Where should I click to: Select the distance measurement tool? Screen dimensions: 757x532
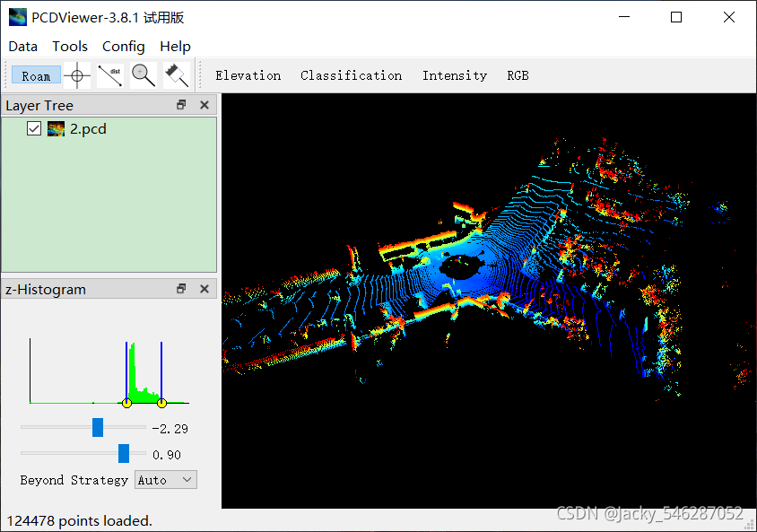tap(110, 75)
